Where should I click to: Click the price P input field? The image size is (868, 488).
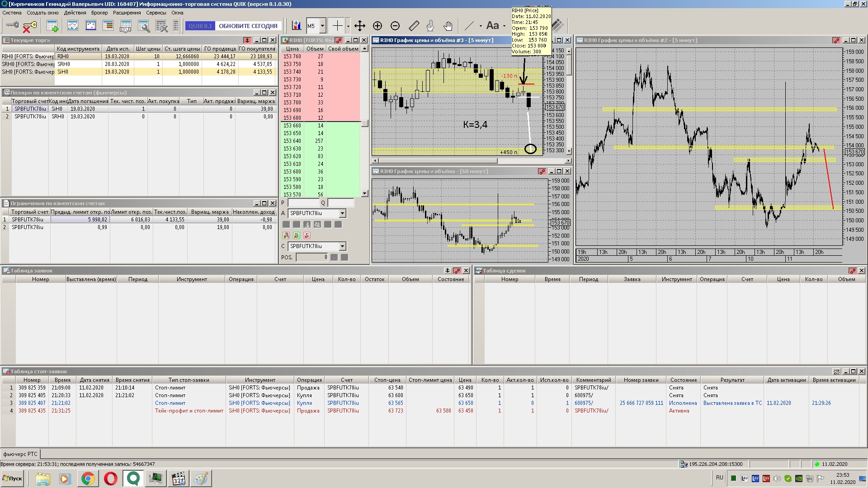[303, 203]
